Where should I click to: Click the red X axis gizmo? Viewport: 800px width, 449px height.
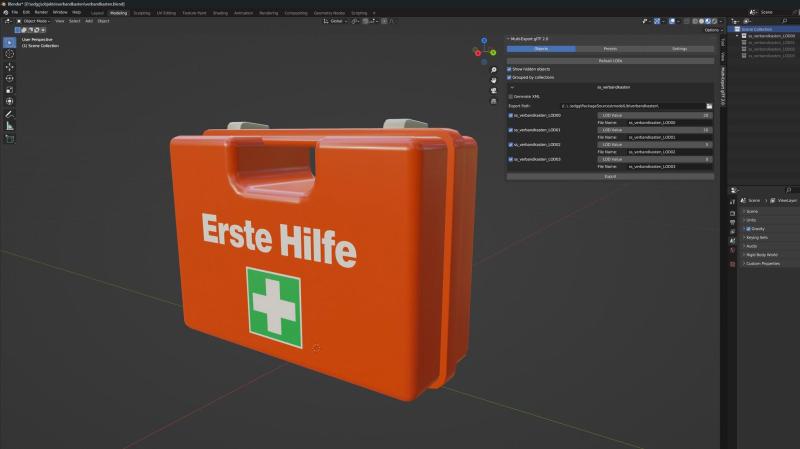(478, 53)
